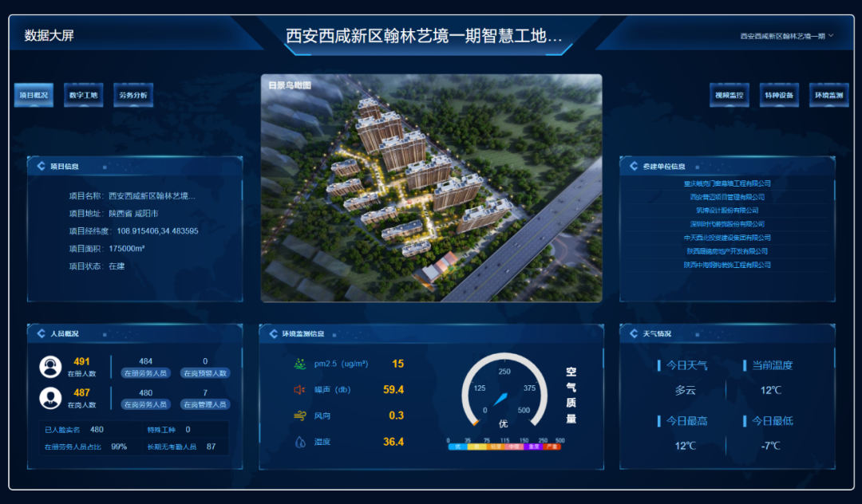Switch to the 数字工地 tab
The image size is (862, 504).
click(x=83, y=94)
